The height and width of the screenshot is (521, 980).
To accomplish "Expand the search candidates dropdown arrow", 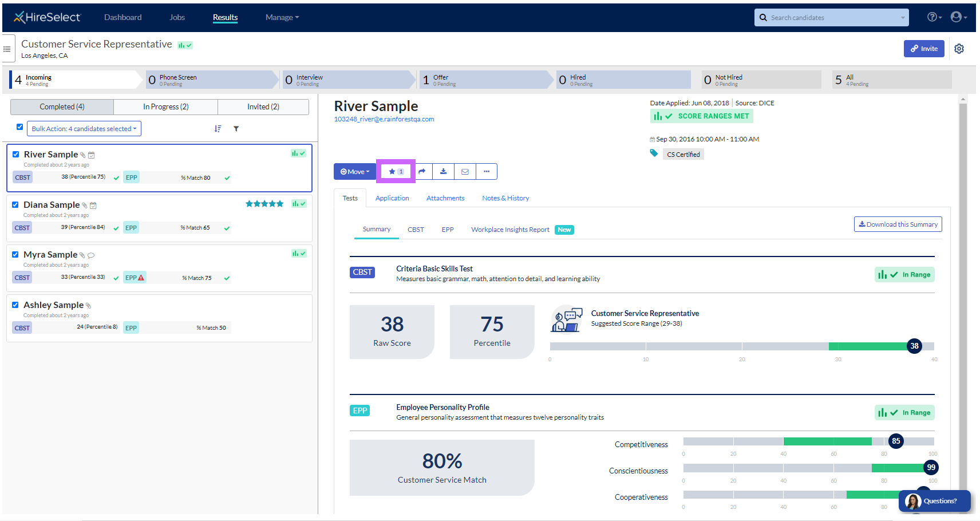I will click(x=903, y=18).
